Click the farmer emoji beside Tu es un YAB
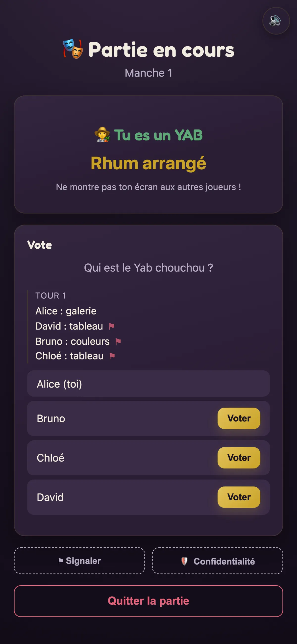 [102, 135]
